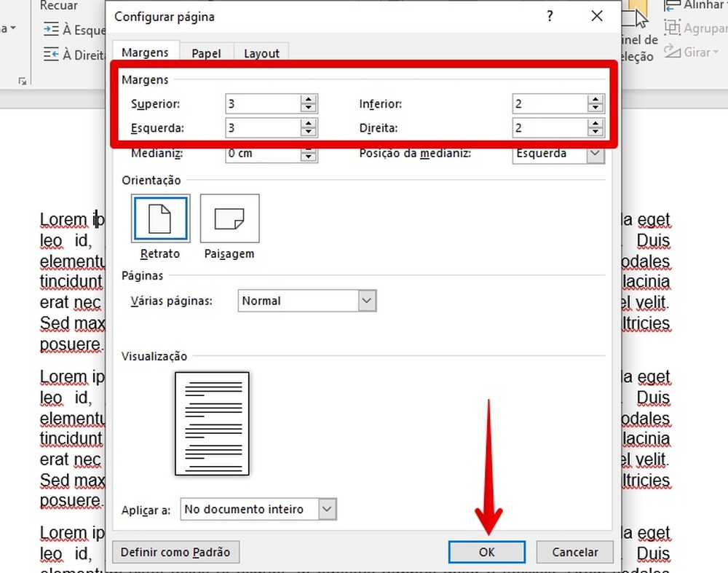Confirm page setup with OK button
The width and height of the screenshot is (728, 573).
coord(486,552)
